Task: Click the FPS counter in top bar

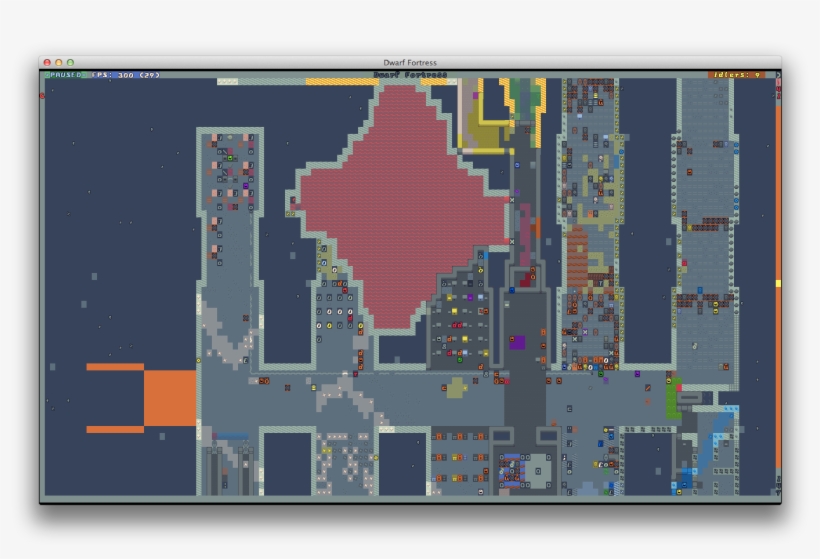Action: click(x=125, y=75)
